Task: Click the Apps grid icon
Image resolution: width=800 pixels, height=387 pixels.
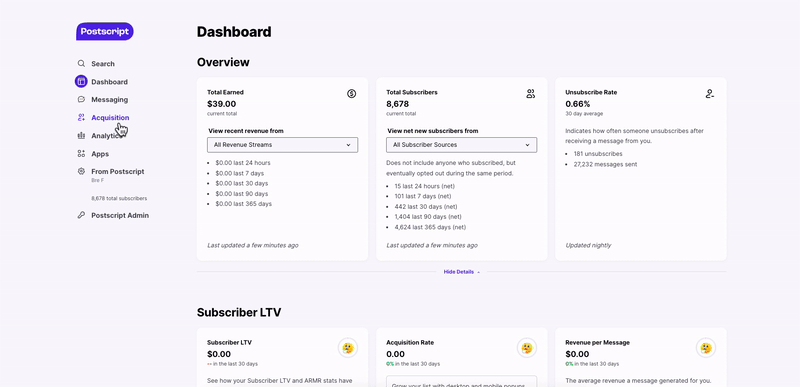Action: coord(81,153)
